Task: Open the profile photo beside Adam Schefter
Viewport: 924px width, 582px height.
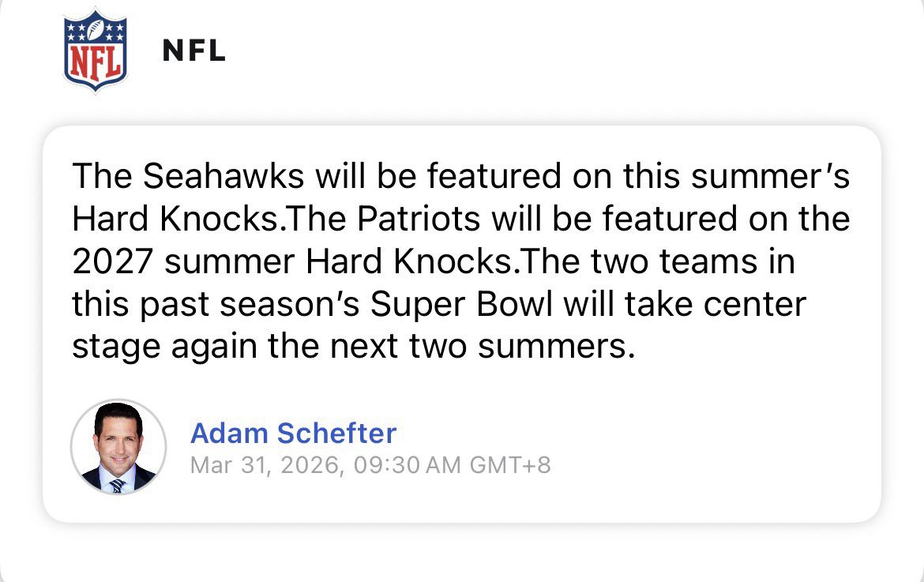Action: click(x=118, y=447)
